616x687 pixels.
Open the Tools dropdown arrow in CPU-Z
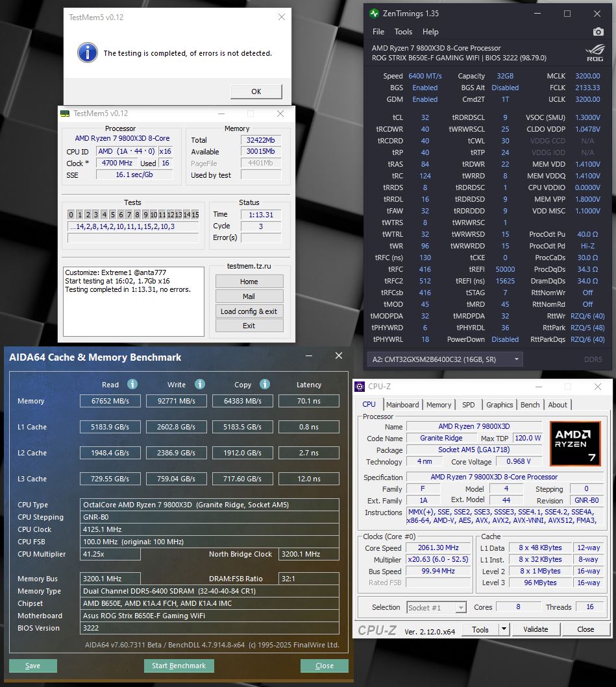coord(504,629)
